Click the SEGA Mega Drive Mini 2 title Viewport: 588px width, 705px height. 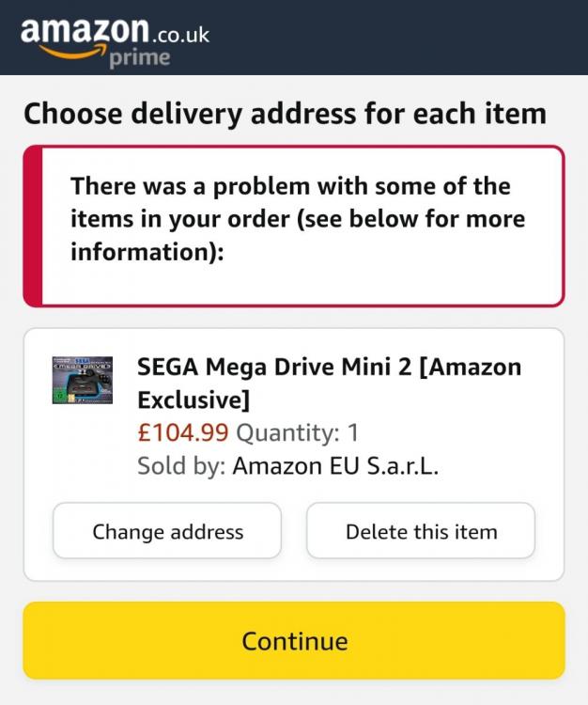329,382
